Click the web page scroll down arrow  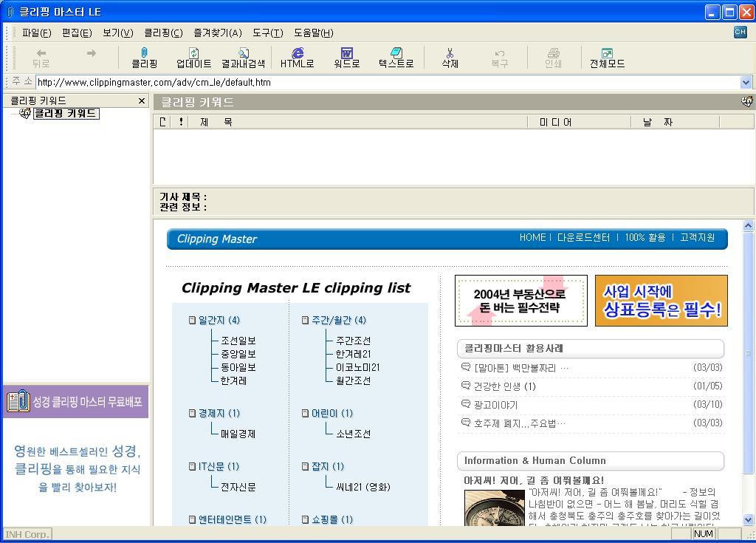[x=748, y=519]
